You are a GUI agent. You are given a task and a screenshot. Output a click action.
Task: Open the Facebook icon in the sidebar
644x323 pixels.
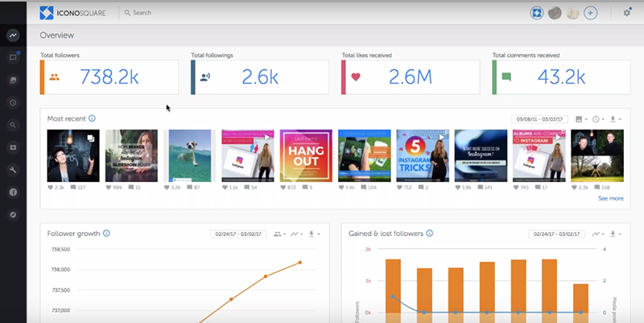coord(12,193)
